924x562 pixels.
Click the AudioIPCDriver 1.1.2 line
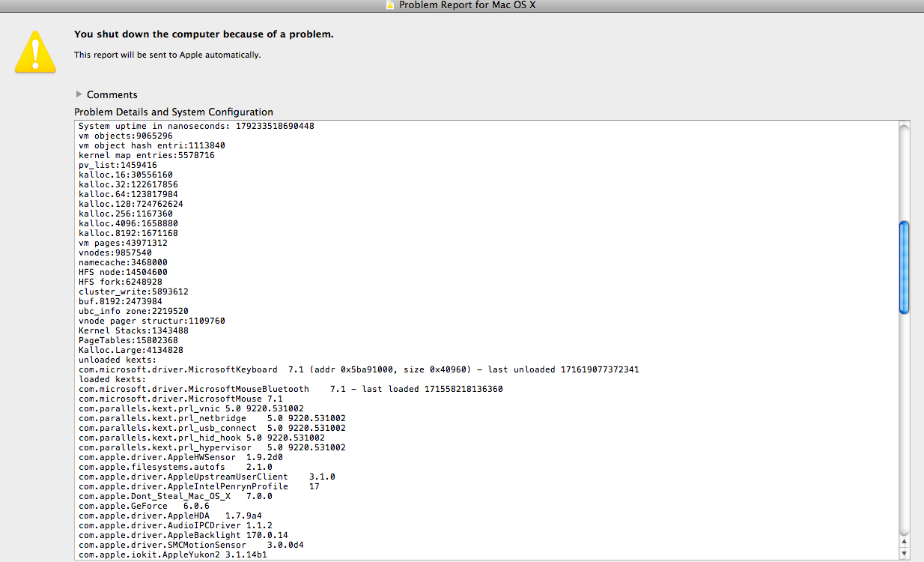175,525
